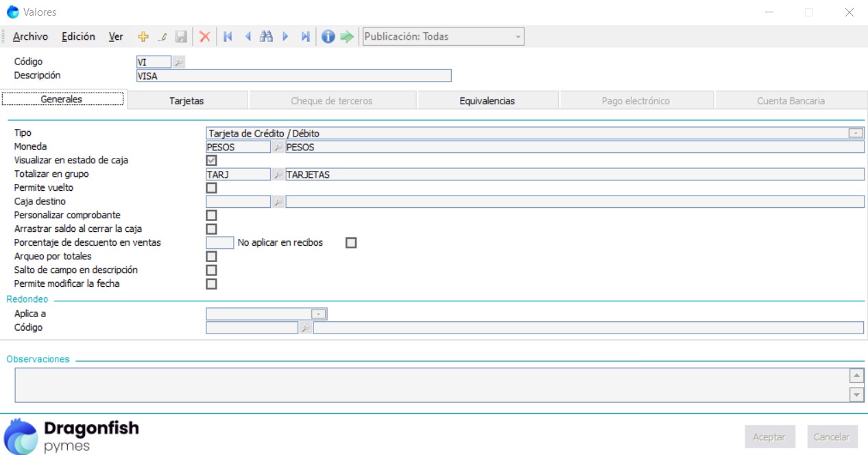Switch to the Equivalencias tab
Viewport: 868px width, 455px height.
pos(487,101)
